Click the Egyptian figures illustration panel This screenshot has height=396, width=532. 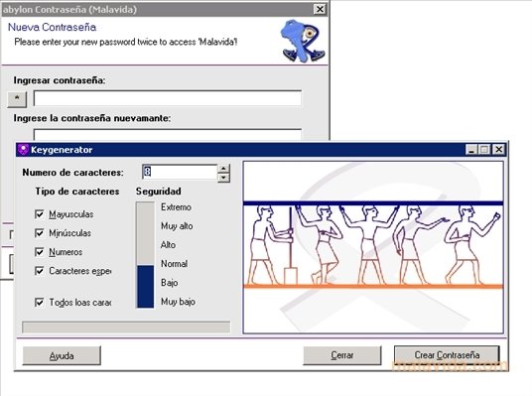373,248
